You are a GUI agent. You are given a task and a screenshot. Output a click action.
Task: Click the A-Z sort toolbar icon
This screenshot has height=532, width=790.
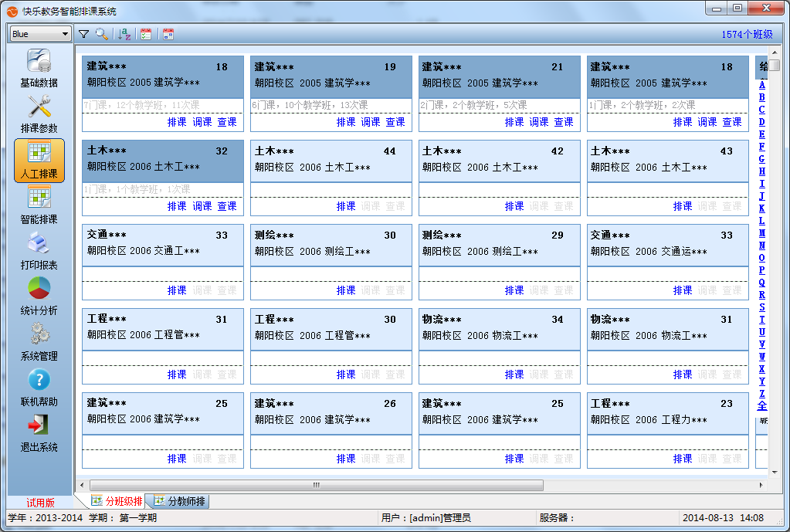(x=124, y=34)
